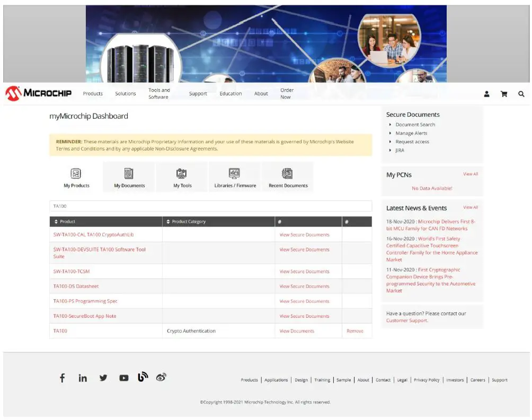This screenshot has width=532, height=420.
Task: Open the footer Design link
Action: tap(301, 380)
